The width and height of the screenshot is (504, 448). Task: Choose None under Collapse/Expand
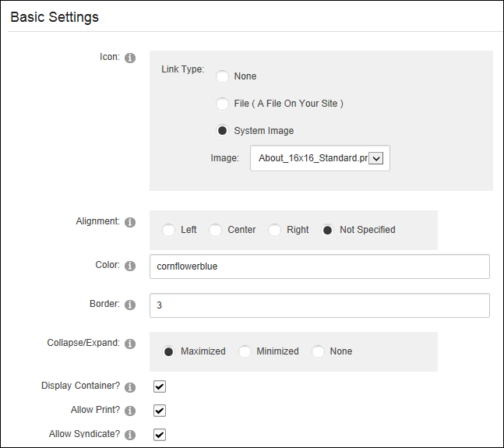tap(318, 351)
